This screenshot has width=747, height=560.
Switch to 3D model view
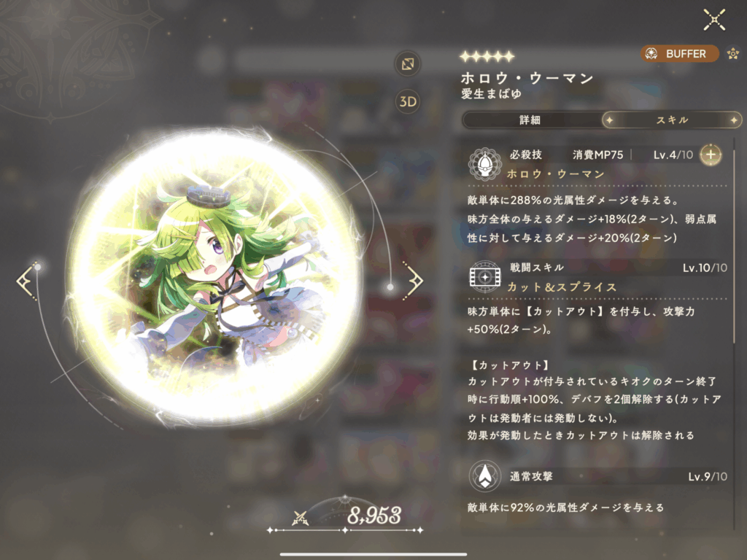pos(408,101)
